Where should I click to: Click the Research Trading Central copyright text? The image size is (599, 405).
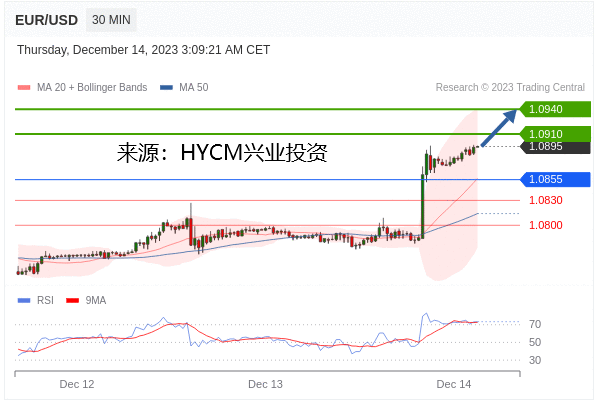[x=510, y=87]
